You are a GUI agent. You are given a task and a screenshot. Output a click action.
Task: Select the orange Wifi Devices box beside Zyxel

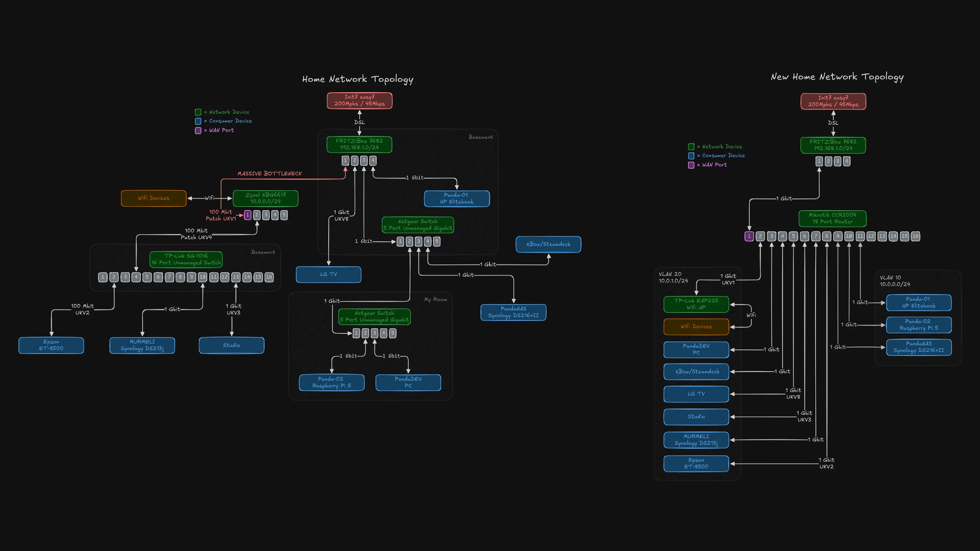coord(154,198)
